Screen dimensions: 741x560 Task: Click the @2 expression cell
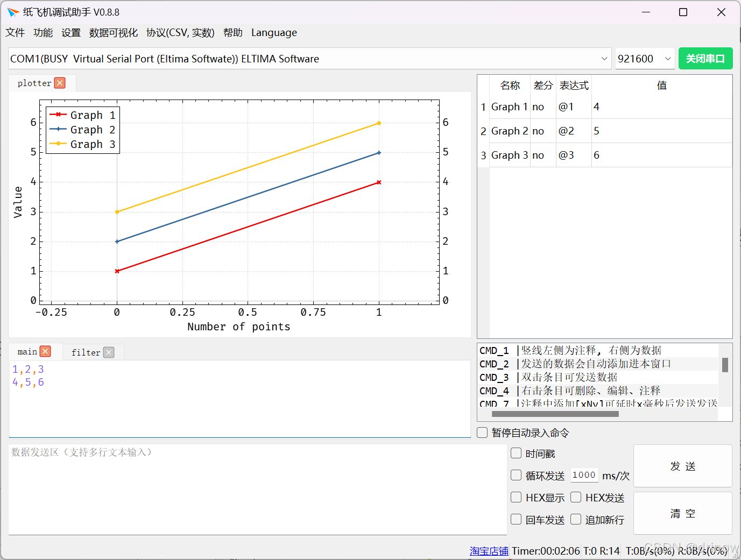pyautogui.click(x=574, y=131)
